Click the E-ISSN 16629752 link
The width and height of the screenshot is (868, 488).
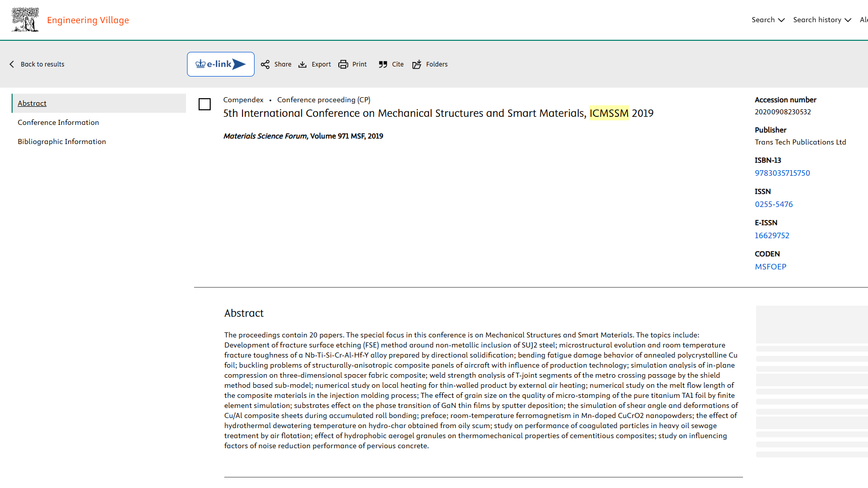point(772,236)
